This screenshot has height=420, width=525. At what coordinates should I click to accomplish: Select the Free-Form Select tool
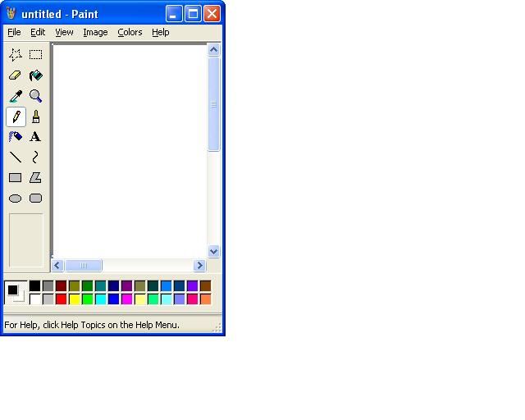pos(16,55)
